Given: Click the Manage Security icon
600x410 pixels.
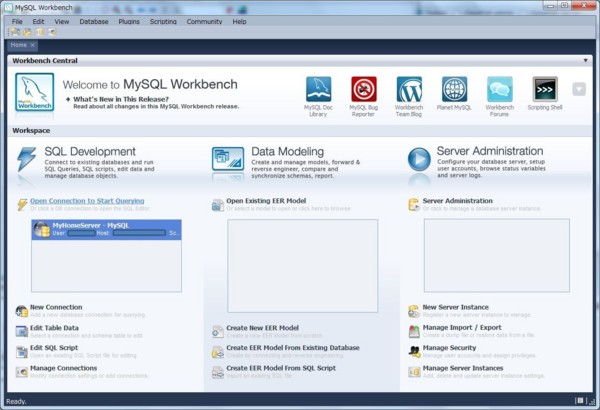Looking at the screenshot, I should click(414, 351).
